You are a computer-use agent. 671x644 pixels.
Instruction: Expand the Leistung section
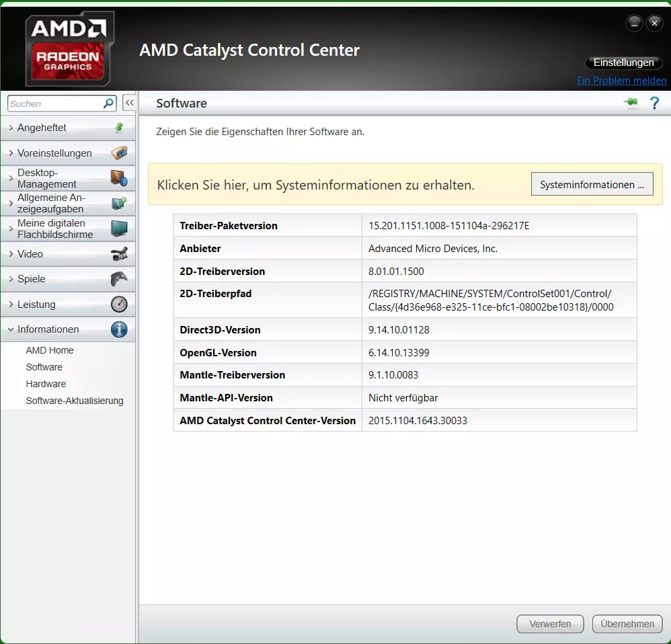68,305
